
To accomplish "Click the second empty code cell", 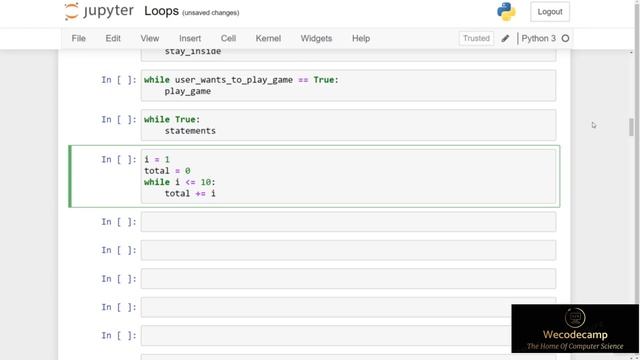I will click(348, 250).
